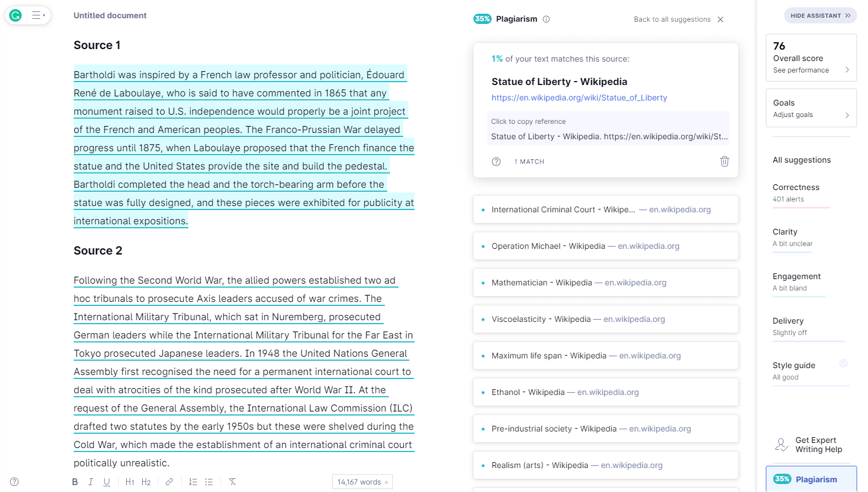Apply Heading 2 style

coord(146,482)
